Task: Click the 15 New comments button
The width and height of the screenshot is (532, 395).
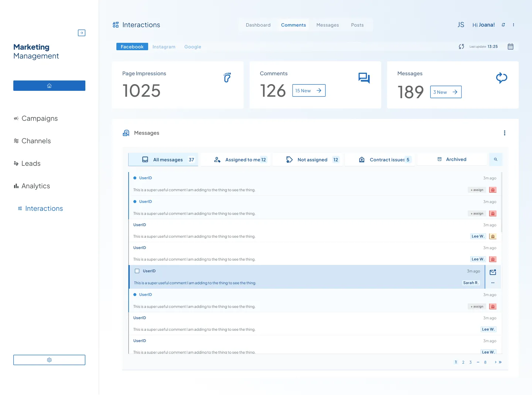Action: pyautogui.click(x=308, y=90)
